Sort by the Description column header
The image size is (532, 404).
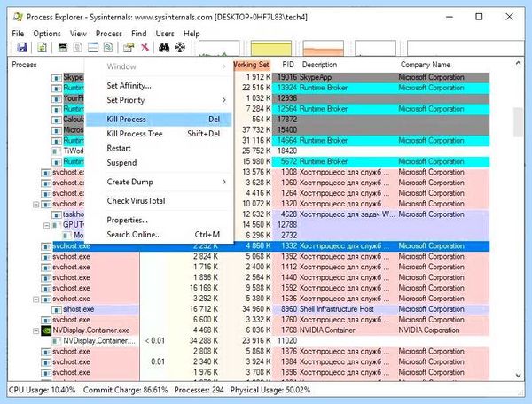pos(319,65)
